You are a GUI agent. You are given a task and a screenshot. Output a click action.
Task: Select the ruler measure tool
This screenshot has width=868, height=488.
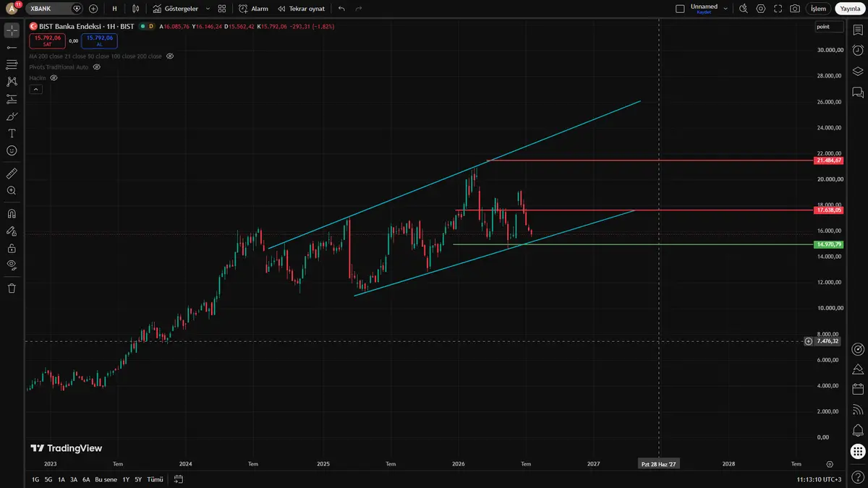tap(12, 174)
